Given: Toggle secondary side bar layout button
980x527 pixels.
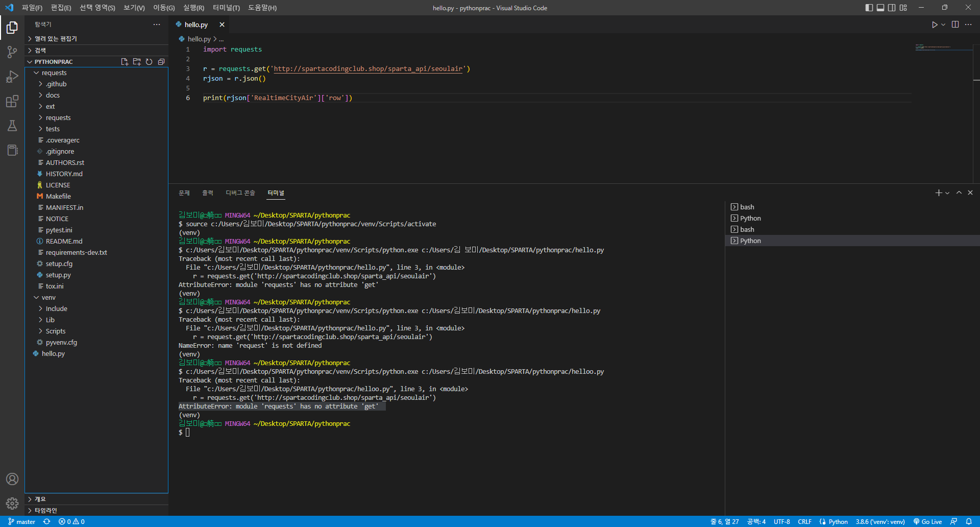Looking at the screenshot, I should click(x=892, y=8).
